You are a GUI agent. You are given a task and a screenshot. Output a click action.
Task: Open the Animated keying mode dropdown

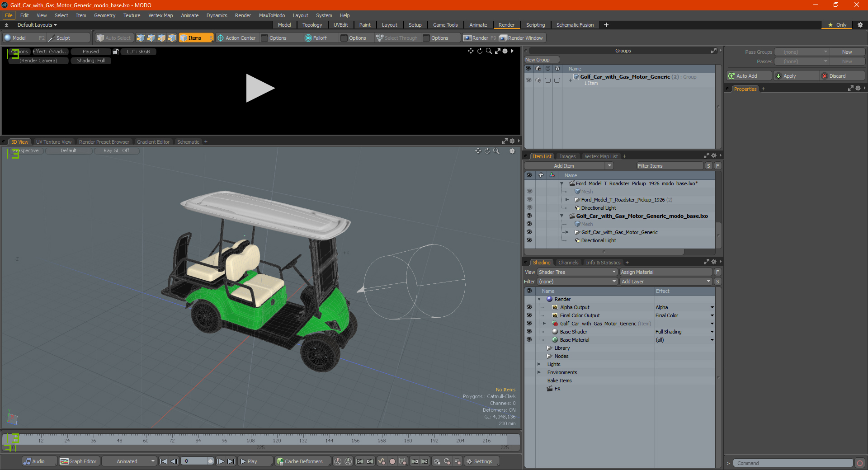point(129,461)
